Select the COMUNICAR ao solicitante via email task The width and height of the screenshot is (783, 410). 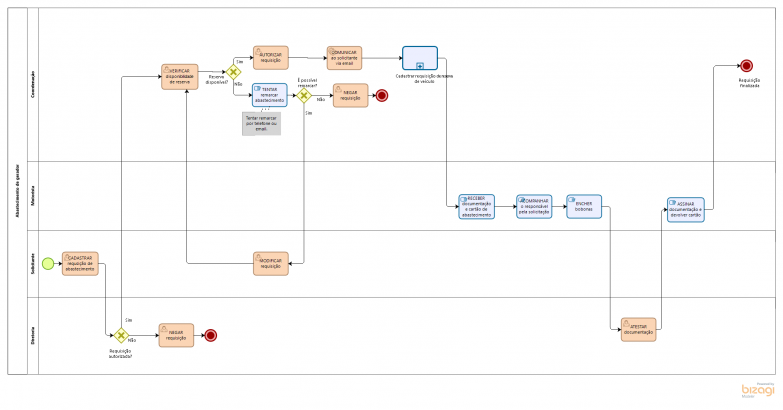[x=344, y=57]
